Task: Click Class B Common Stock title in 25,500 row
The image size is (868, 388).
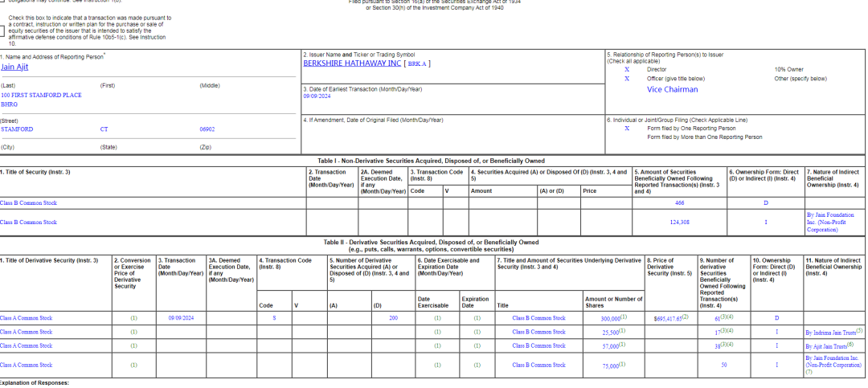Action: [539, 332]
